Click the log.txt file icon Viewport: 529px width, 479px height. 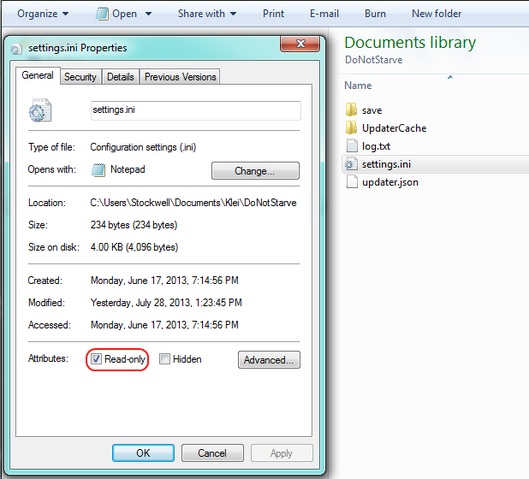coord(352,146)
